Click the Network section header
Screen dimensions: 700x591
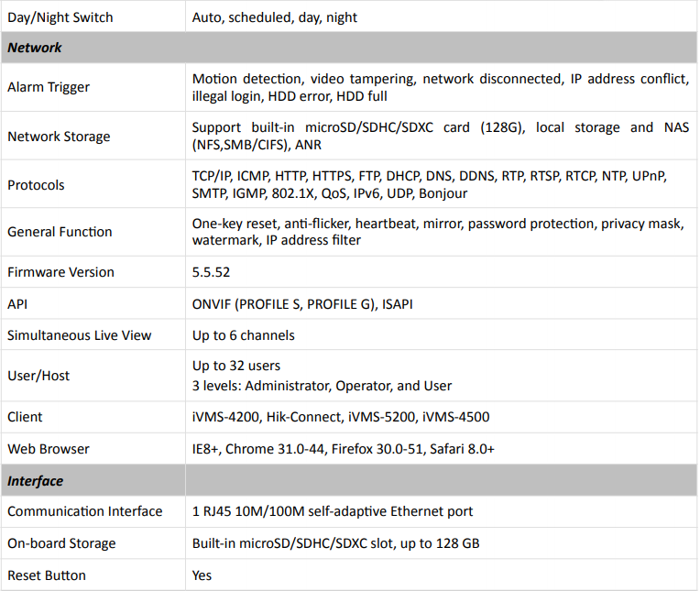pos(35,48)
